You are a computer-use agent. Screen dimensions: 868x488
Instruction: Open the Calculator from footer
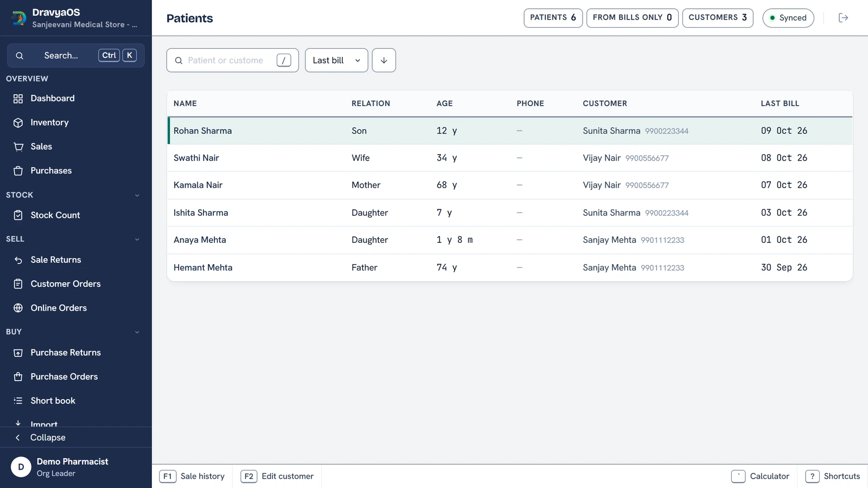point(761,476)
